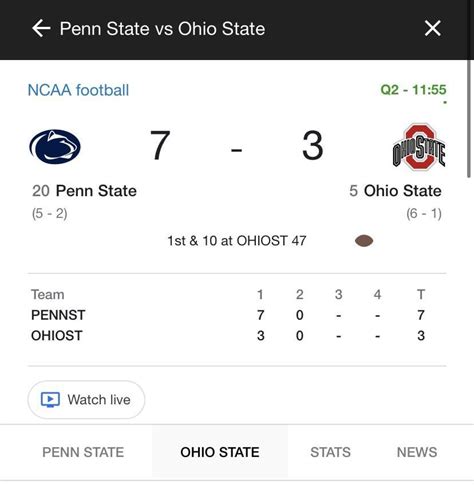
Task: Open the STATS tab
Action: (x=330, y=452)
